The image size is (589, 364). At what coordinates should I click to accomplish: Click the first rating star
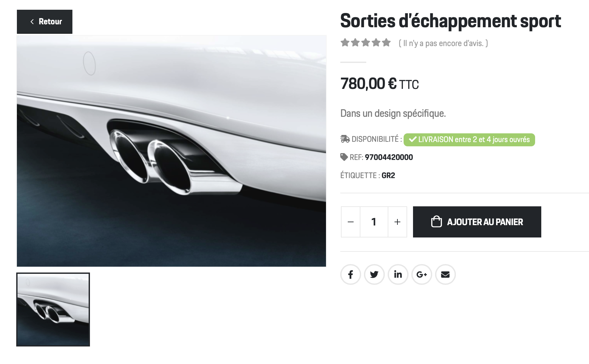click(x=345, y=42)
